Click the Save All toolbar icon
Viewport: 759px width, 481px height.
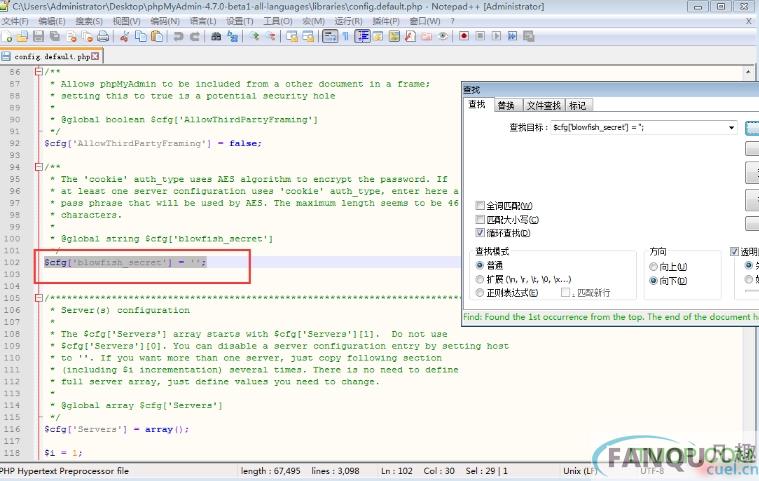[x=55, y=36]
